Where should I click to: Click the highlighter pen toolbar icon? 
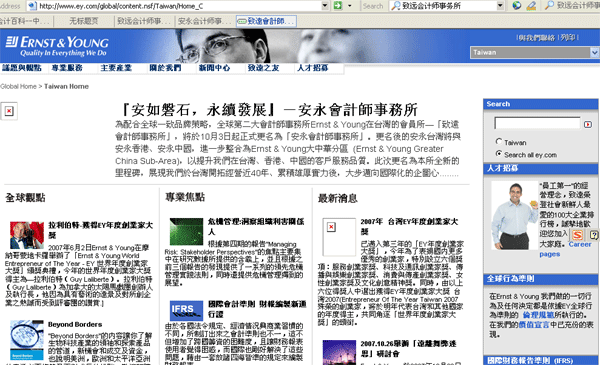click(x=531, y=5)
